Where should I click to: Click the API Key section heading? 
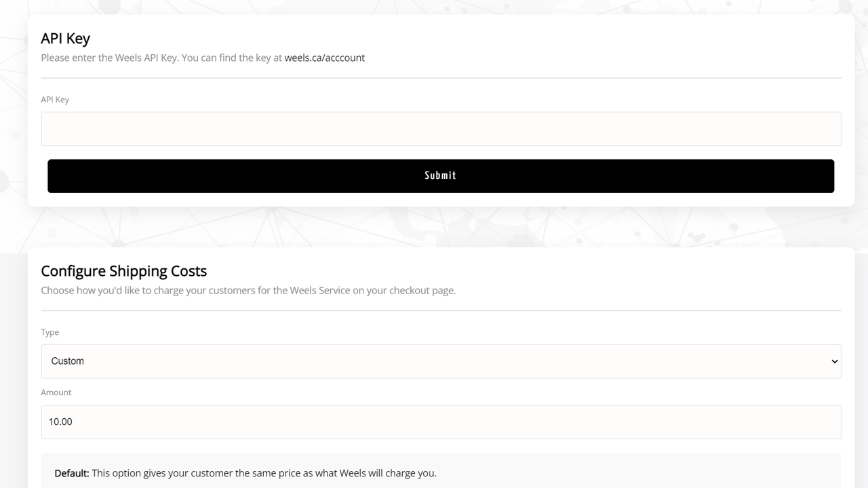click(x=65, y=39)
